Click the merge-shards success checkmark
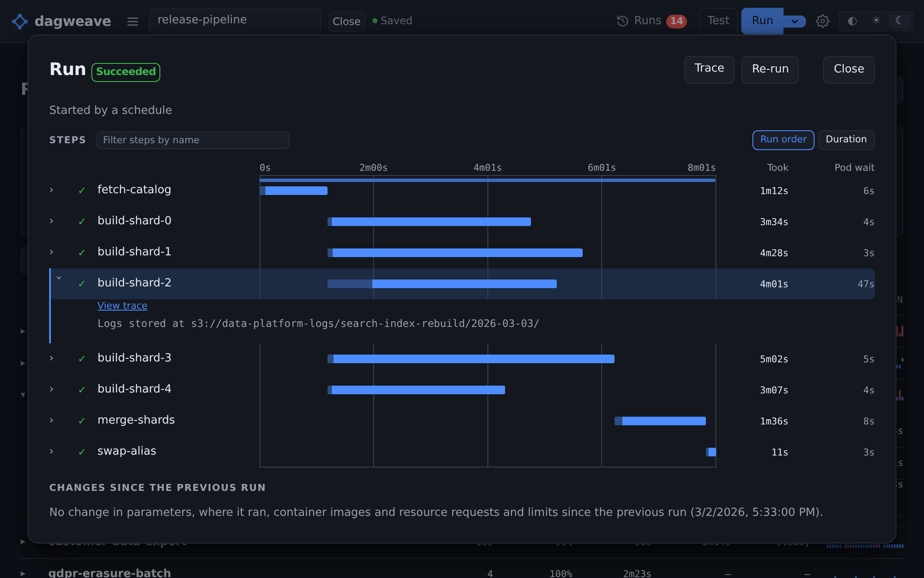The image size is (924, 578). click(x=82, y=421)
